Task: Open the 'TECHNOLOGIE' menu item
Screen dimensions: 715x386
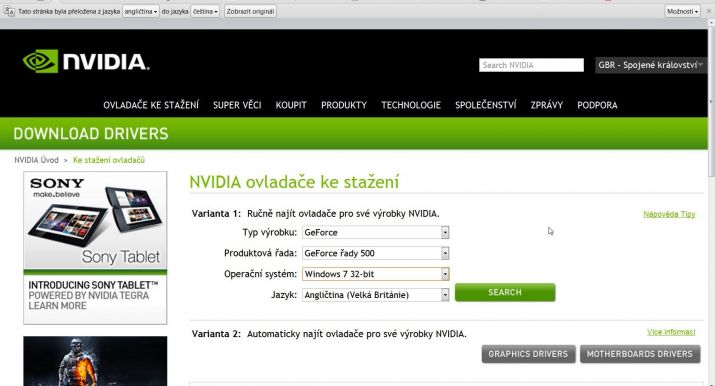Action: 411,105
